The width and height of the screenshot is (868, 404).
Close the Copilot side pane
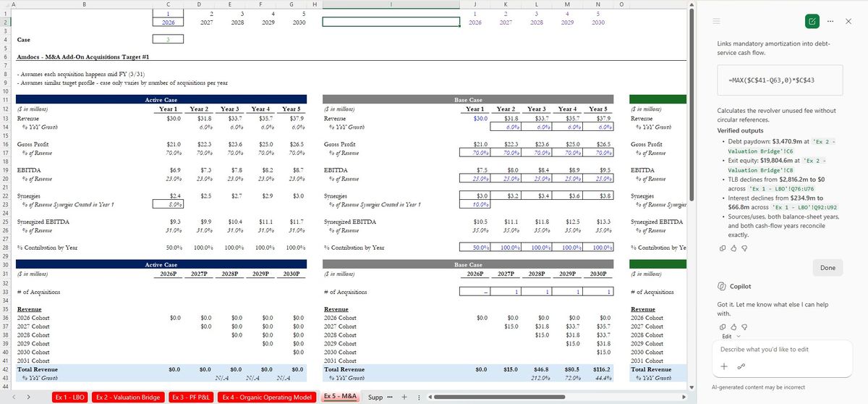(x=848, y=22)
